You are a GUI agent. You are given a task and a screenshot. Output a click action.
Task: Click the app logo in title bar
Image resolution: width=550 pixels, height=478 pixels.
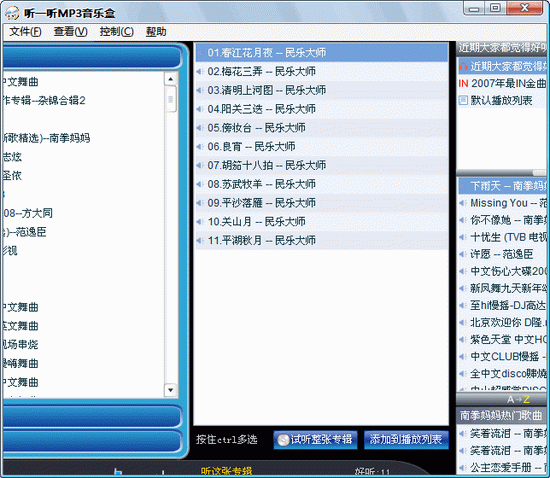point(12,13)
